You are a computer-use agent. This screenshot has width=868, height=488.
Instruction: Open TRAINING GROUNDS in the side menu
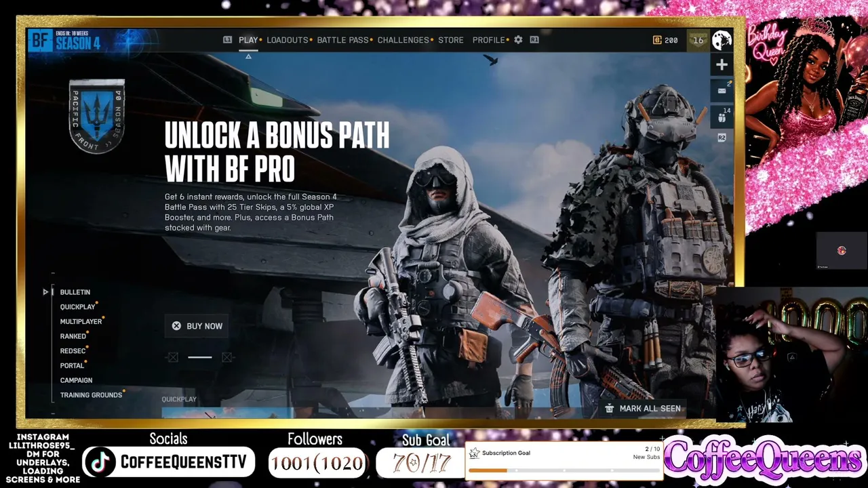[91, 395]
